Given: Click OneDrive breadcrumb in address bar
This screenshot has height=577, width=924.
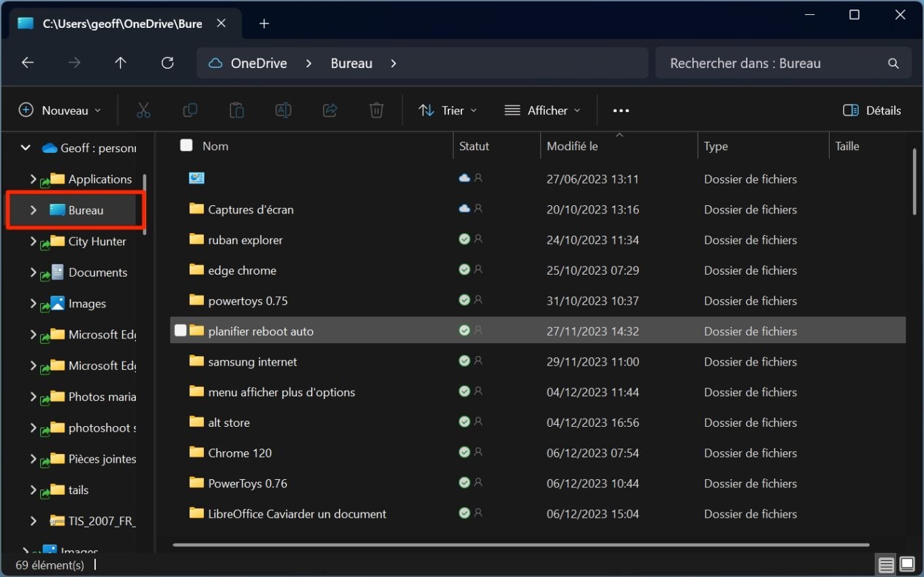Looking at the screenshot, I should [259, 63].
